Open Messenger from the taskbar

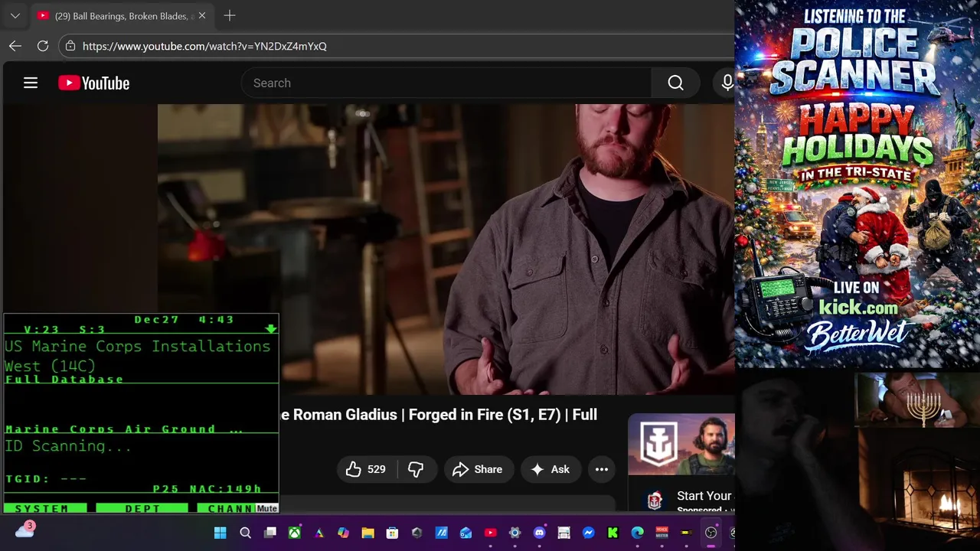click(x=588, y=533)
